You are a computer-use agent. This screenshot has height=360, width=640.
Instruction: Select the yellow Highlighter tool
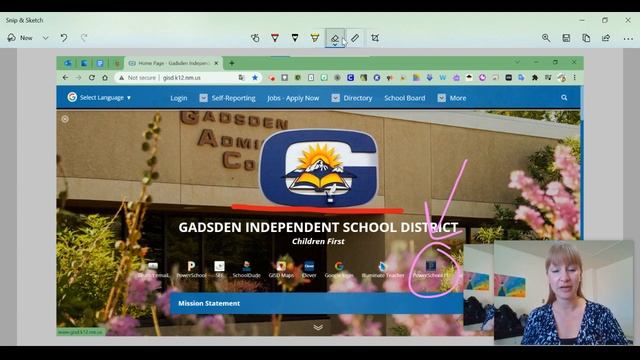[315, 38]
